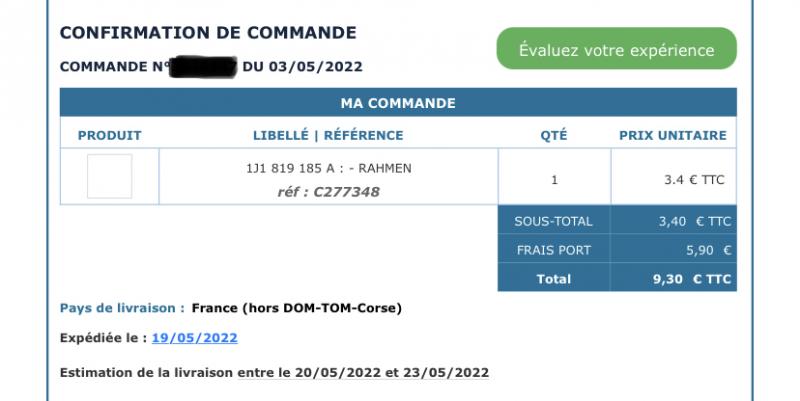Image resolution: width=800 pixels, height=401 pixels.
Task: Click the QTÉ column header
Action: (554, 135)
